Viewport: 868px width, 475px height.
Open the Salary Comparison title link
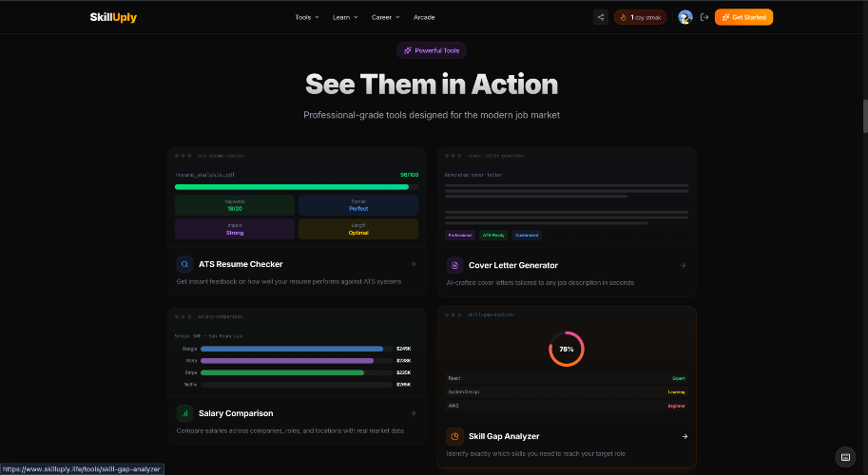pos(236,413)
